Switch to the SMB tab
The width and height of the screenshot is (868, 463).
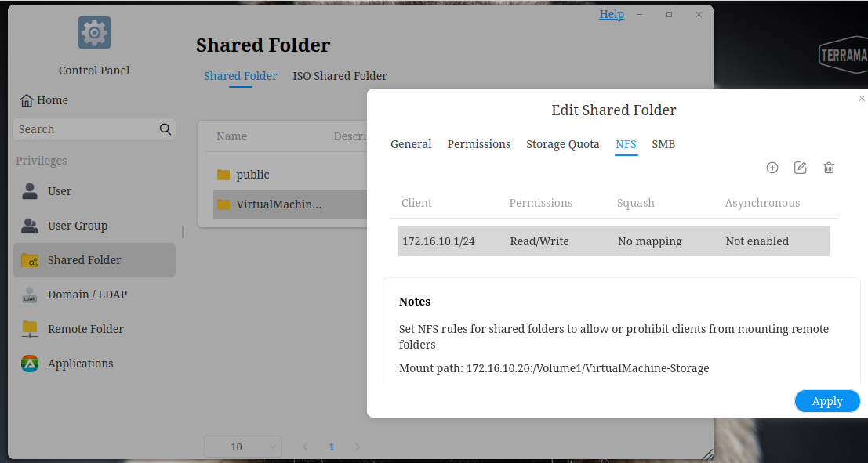click(663, 144)
